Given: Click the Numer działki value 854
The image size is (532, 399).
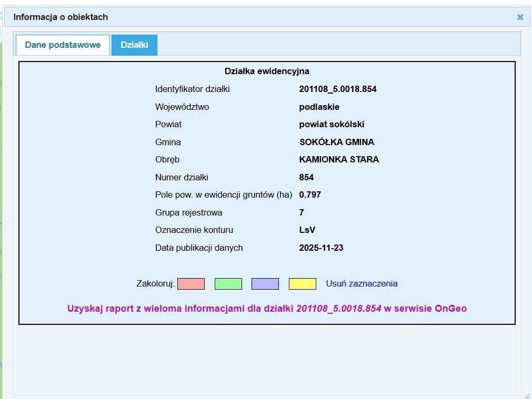Looking at the screenshot, I should [306, 177].
